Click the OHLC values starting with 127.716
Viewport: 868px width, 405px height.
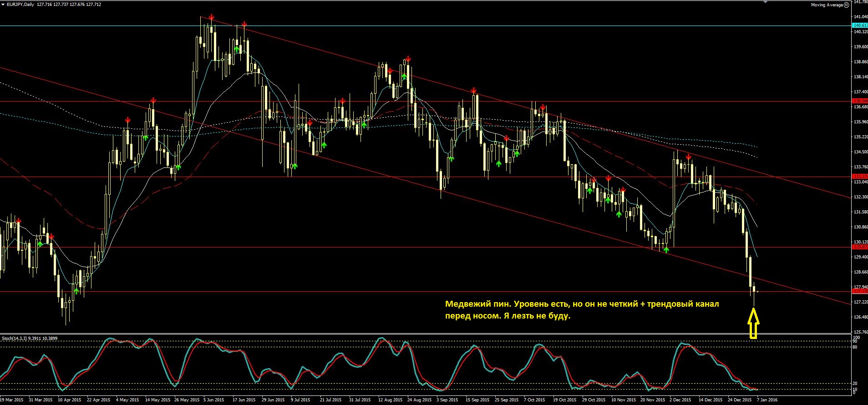pyautogui.click(x=69, y=5)
